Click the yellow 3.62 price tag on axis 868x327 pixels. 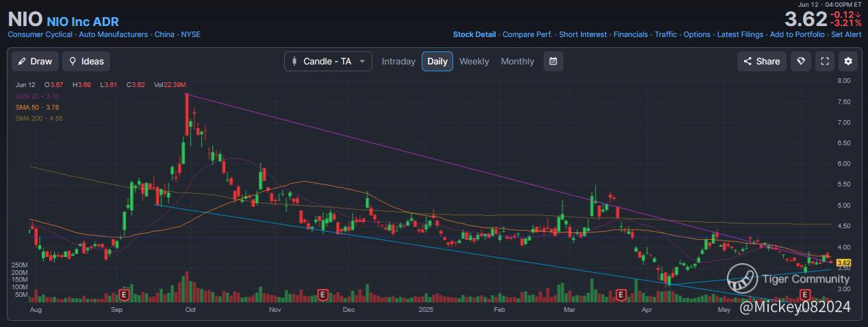(843, 263)
